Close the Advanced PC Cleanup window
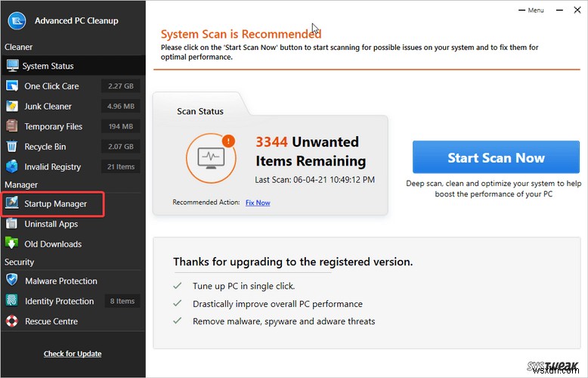The image size is (588, 378). click(577, 10)
